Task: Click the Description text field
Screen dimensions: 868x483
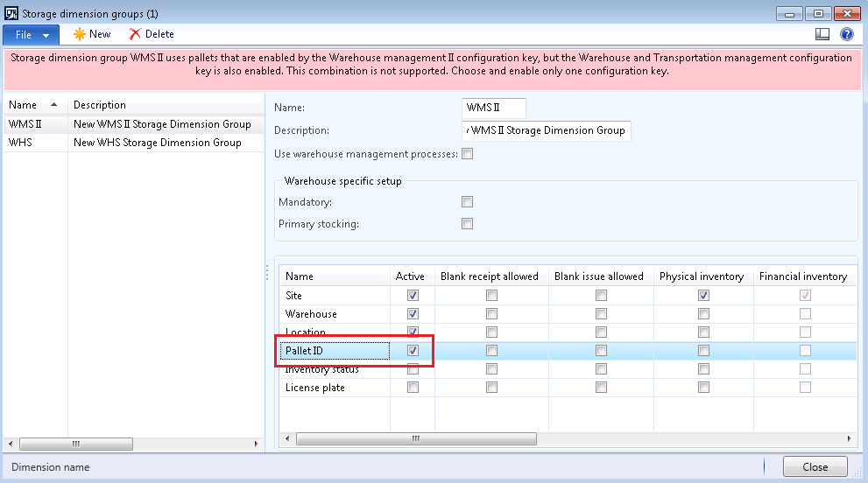Action: pyautogui.click(x=546, y=130)
